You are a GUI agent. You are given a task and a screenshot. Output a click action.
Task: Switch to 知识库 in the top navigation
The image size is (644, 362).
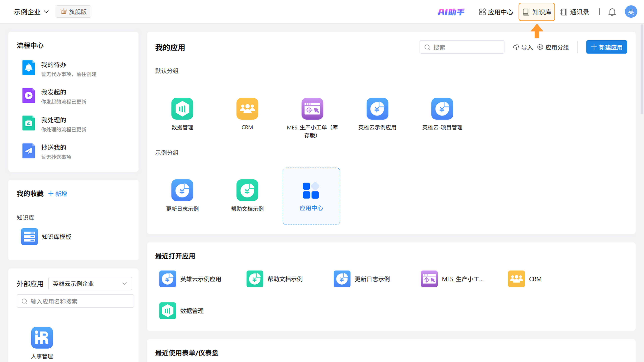coord(536,12)
